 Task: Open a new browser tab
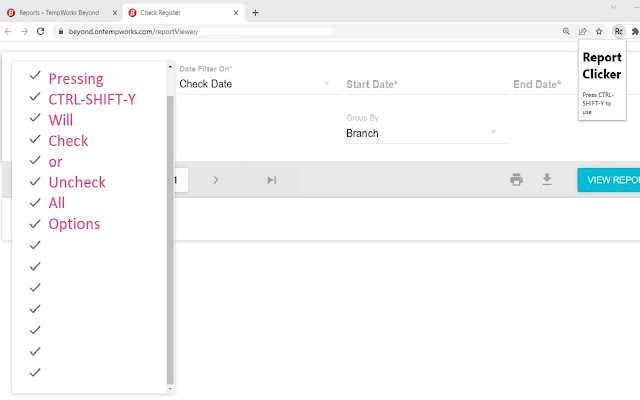pos(256,13)
